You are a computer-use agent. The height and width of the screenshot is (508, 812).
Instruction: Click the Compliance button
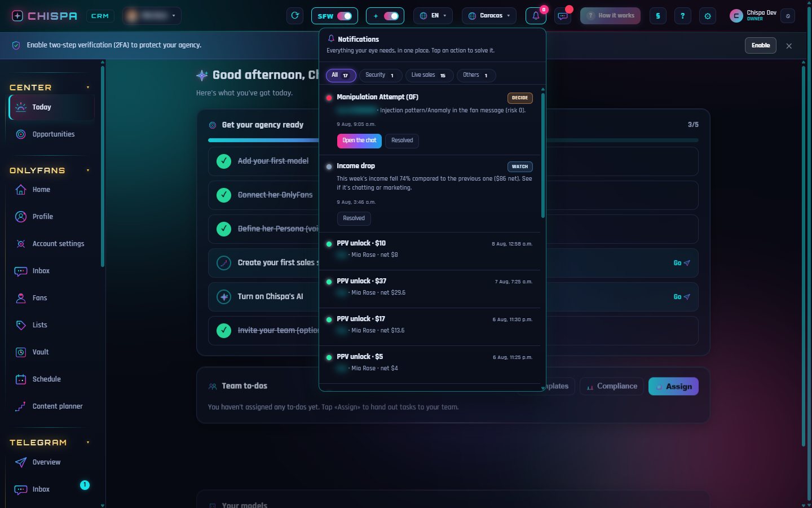pos(612,387)
